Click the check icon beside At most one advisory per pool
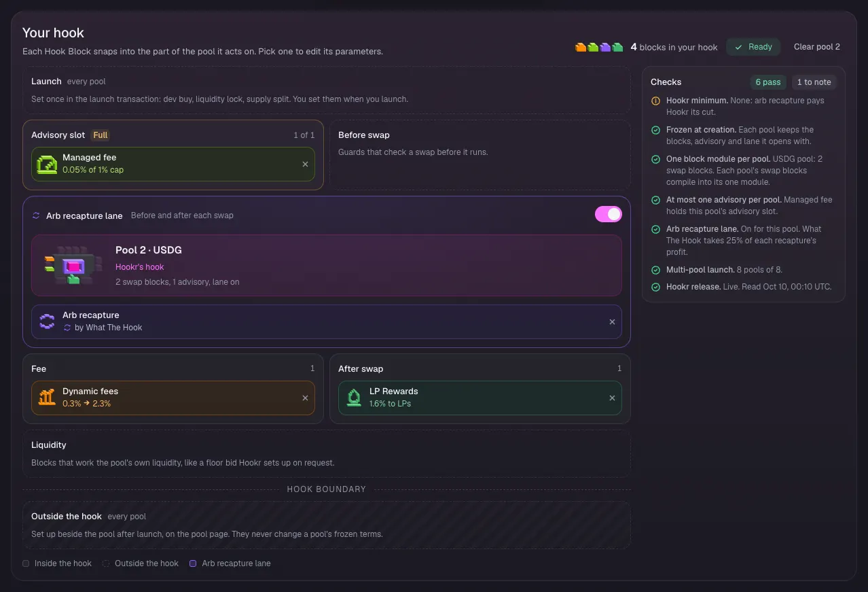This screenshot has height=592, width=868. pos(655,200)
